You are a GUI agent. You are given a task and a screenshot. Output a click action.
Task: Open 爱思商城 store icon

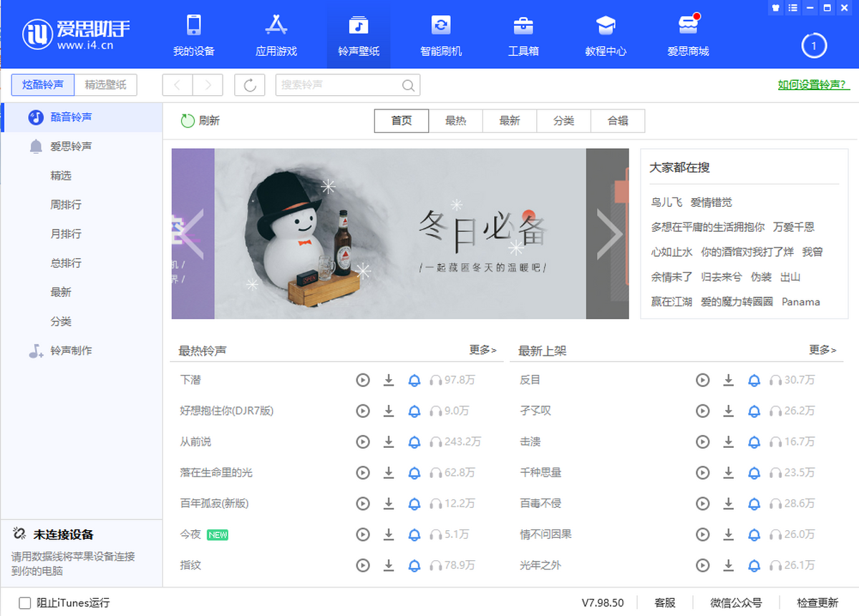(x=688, y=35)
